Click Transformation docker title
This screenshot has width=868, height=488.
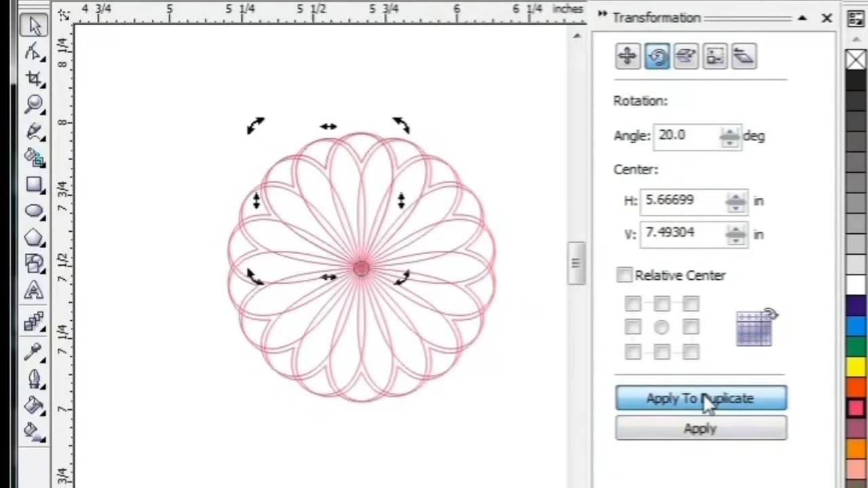click(x=656, y=18)
